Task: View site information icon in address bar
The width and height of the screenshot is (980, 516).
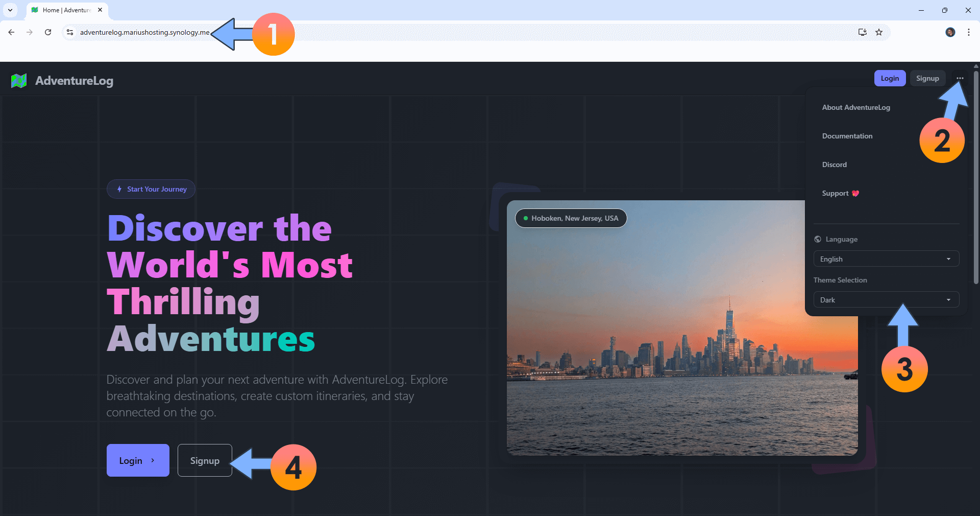Action: (70, 32)
